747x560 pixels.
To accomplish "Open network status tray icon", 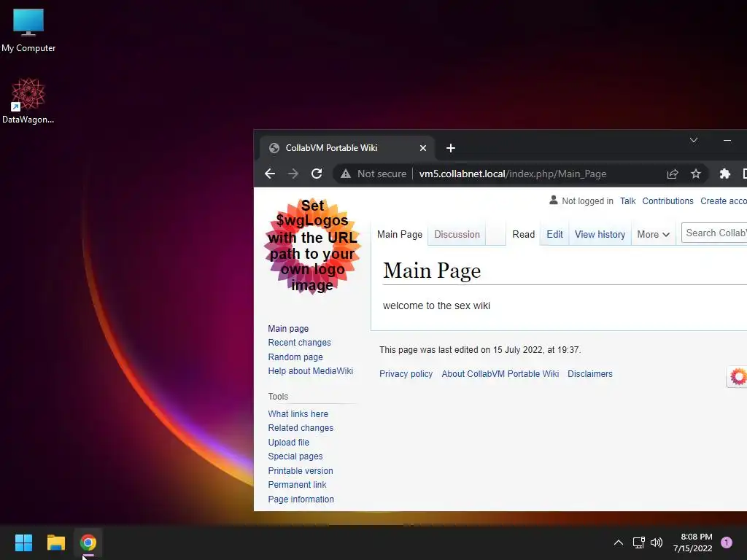I will 638,542.
